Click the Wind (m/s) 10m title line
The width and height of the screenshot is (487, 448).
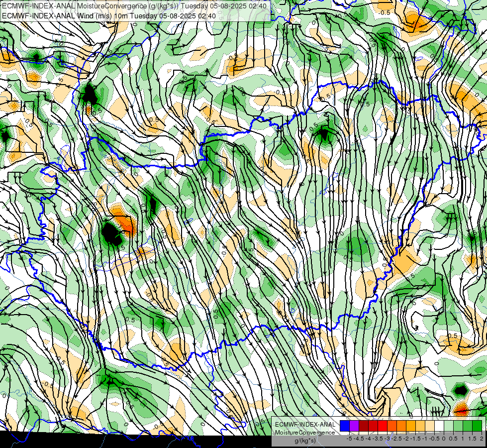pos(109,15)
